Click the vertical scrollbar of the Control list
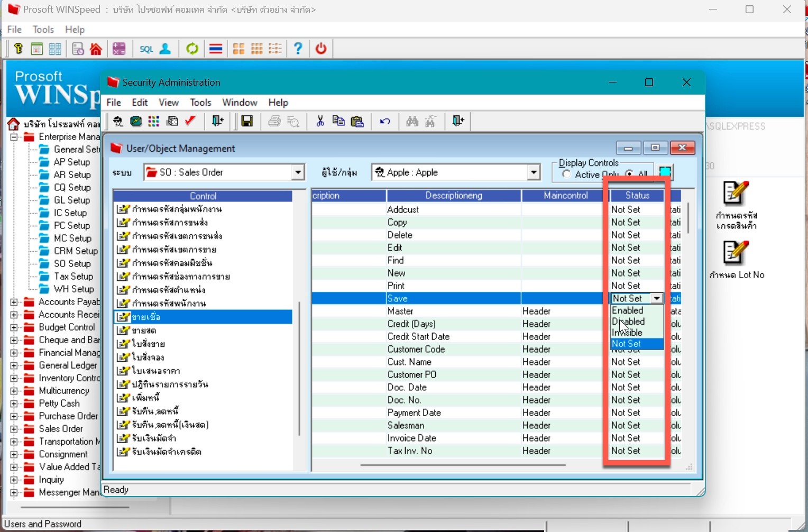Image resolution: width=808 pixels, height=532 pixels. 299,369
